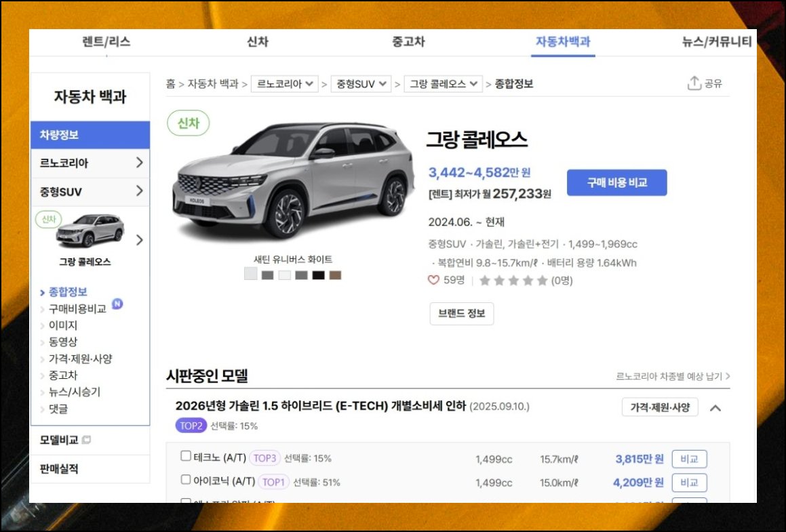
Task: Click the arrow next to sidebar car thumbnail
Action: click(140, 240)
